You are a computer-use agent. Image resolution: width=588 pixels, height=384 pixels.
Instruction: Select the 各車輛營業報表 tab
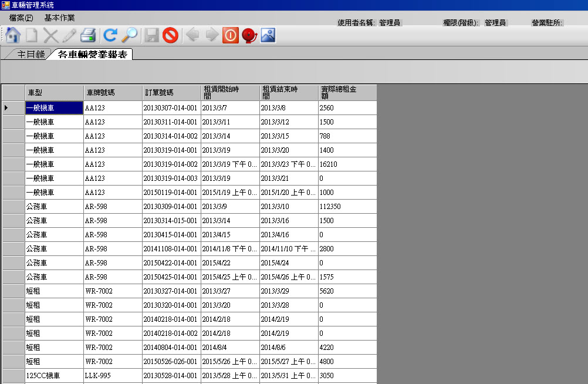coord(92,55)
